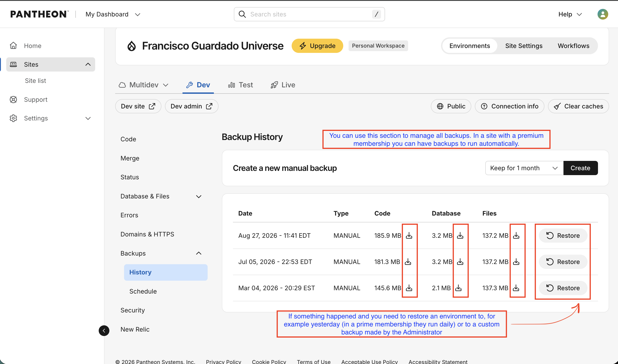Collapse the sidebar with the round arrow button

(x=104, y=330)
